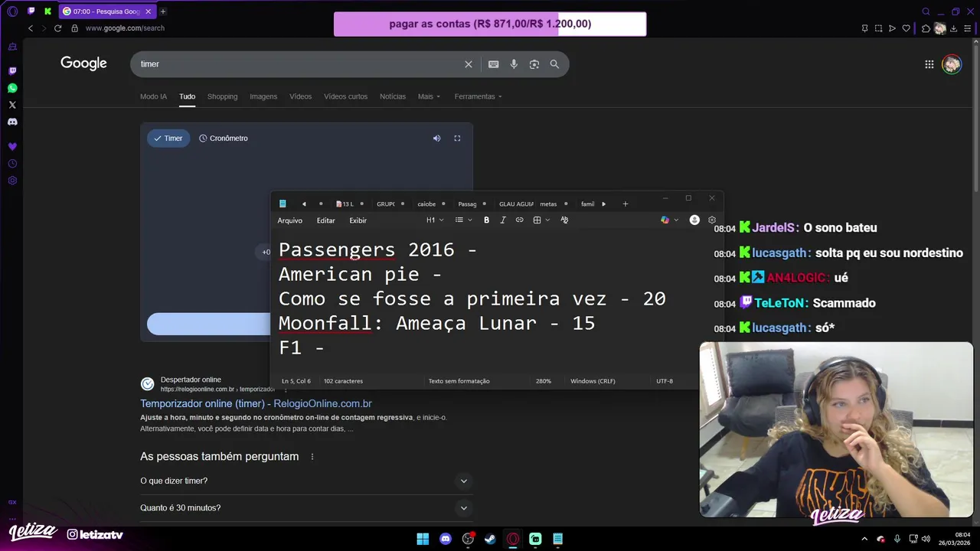This screenshot has width=980, height=551.
Task: Open Notepad account profile icon
Action: (694, 220)
